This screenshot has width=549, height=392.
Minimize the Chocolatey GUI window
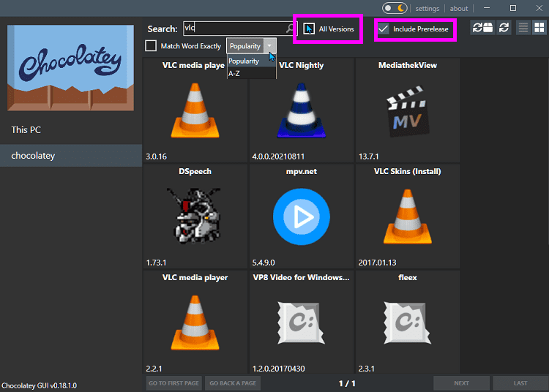click(x=487, y=8)
